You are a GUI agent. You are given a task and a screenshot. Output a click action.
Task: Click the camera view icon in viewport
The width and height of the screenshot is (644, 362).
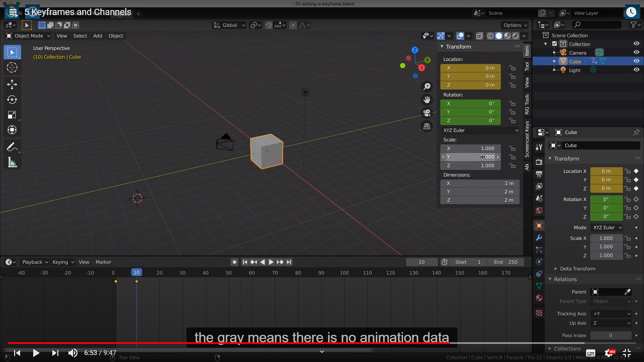click(427, 113)
